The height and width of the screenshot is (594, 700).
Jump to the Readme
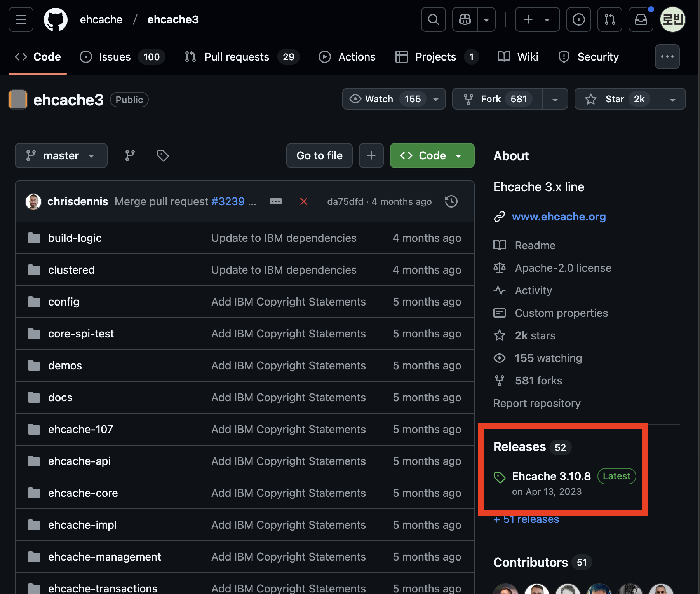524,245
